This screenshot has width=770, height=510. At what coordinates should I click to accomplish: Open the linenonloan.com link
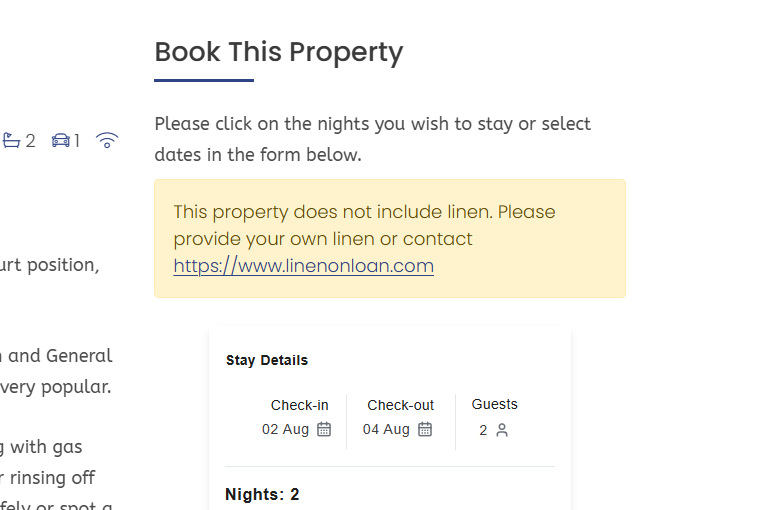click(x=303, y=266)
